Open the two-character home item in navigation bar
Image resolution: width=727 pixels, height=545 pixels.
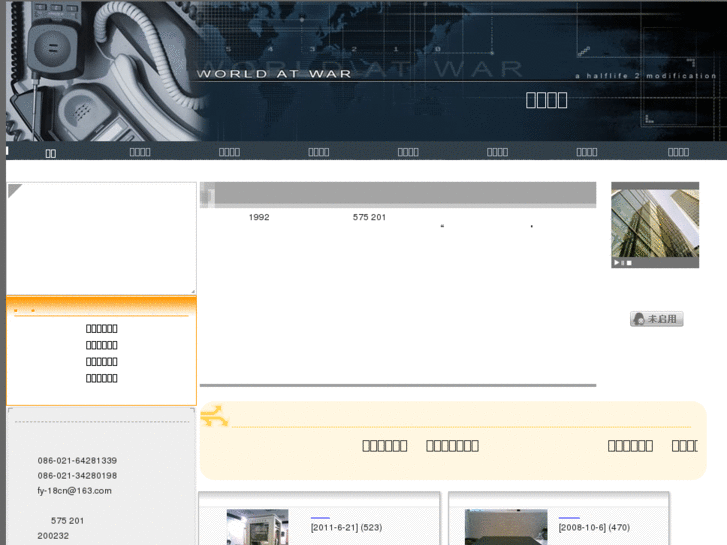(x=51, y=153)
